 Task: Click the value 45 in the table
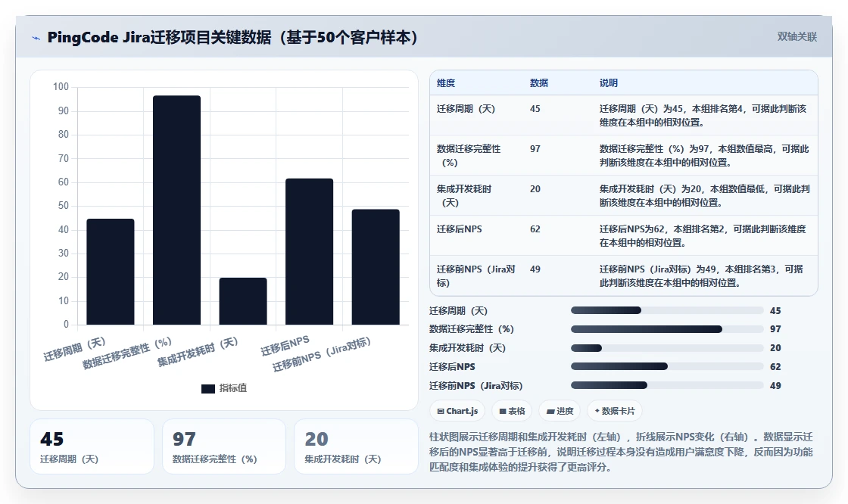(535, 109)
